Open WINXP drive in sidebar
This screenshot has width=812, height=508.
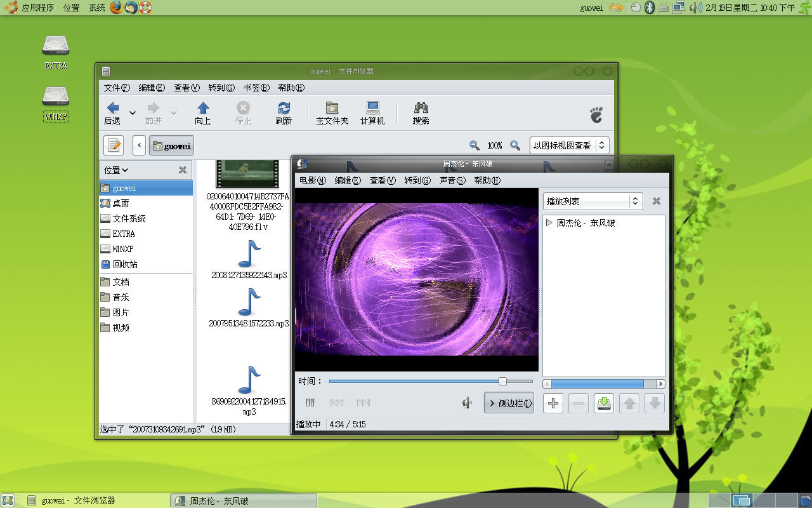[x=146, y=249]
